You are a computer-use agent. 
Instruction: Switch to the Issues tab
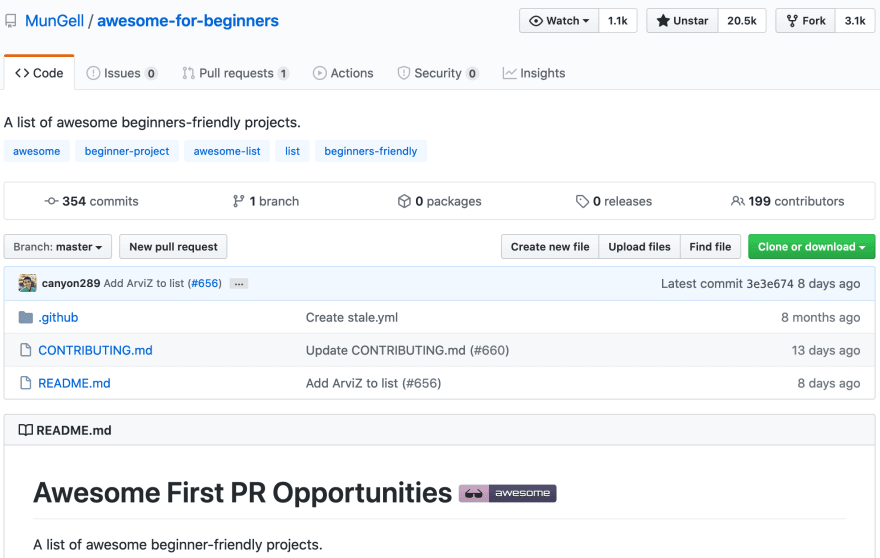(x=122, y=73)
